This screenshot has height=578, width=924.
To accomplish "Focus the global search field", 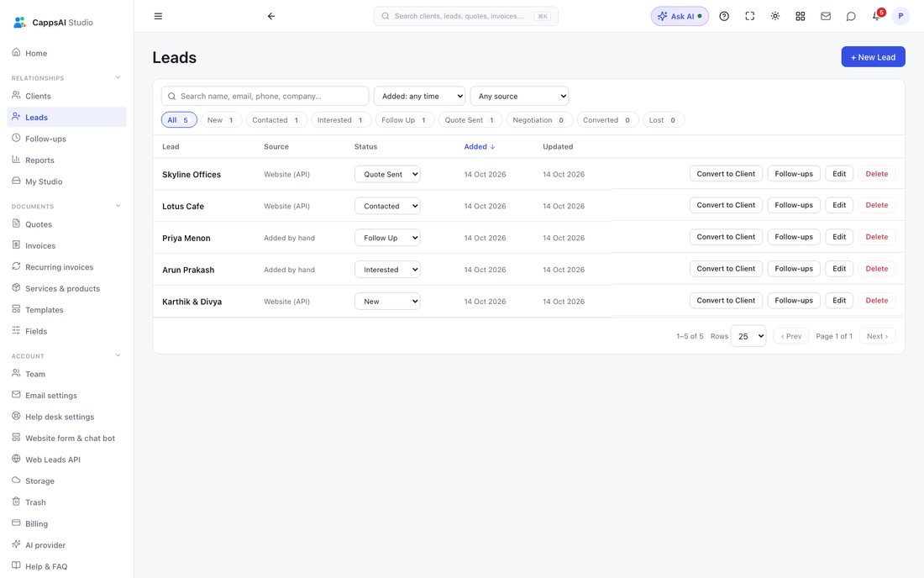I will pos(465,17).
